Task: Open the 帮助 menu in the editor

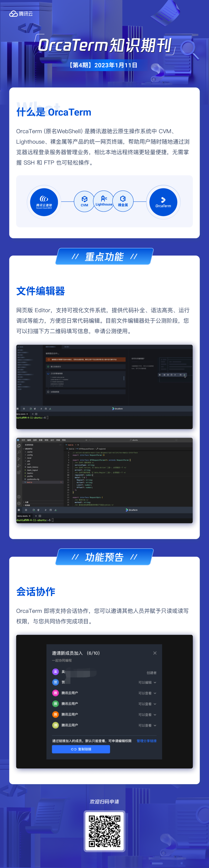Action: coord(64,440)
